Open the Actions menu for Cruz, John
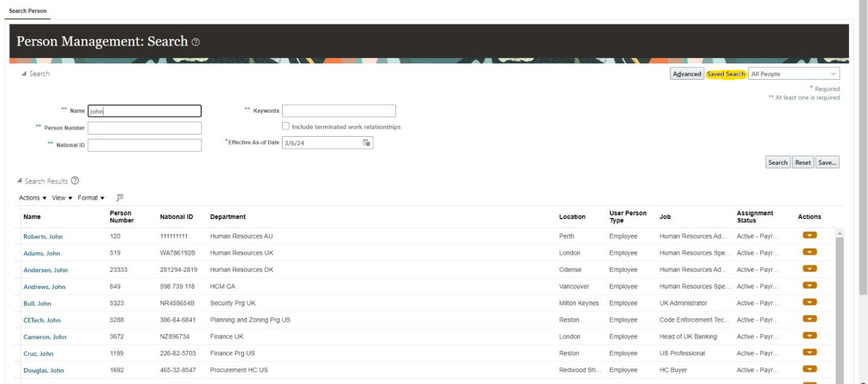Screen dimensions: 868x384 pos(810,353)
